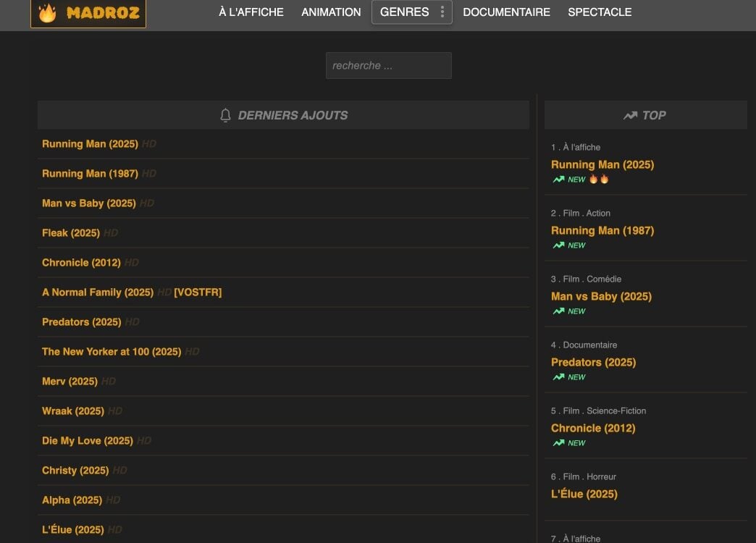756x543 pixels.
Task: Click the green NEW trend icon under Chronicle (2012)
Action: click(558, 443)
